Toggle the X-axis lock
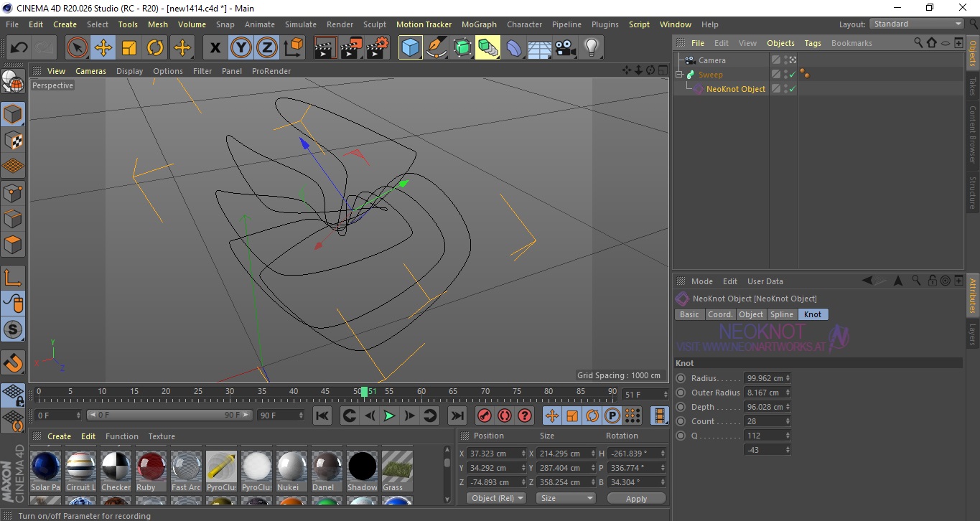980x521 pixels. coord(215,48)
